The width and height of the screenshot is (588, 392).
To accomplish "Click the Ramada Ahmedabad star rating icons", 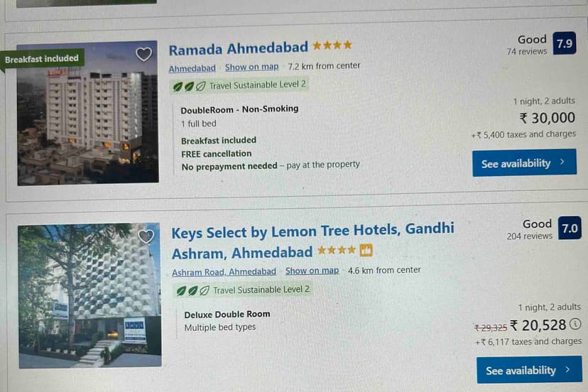I will tap(332, 45).
